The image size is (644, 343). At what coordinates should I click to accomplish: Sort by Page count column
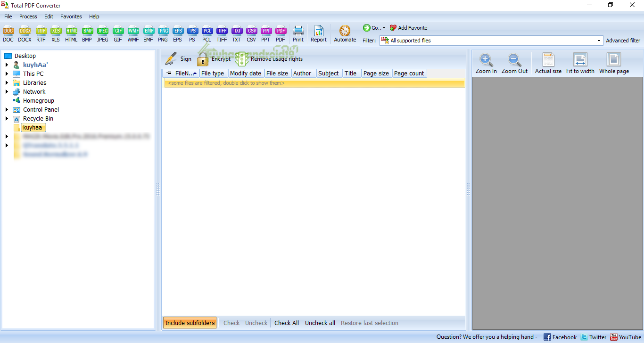click(410, 73)
